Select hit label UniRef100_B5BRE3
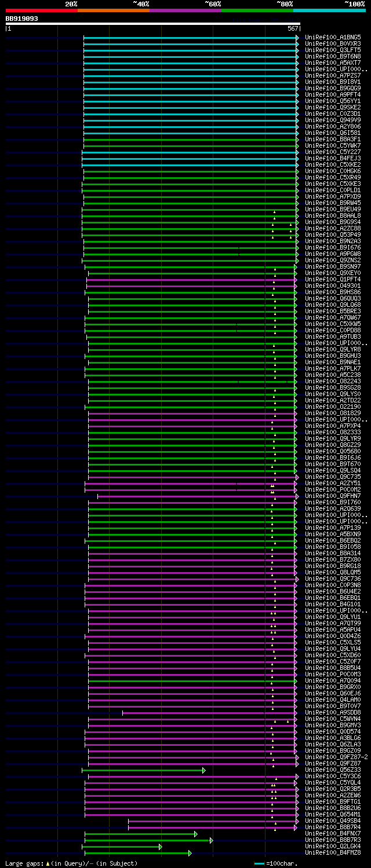 pyautogui.click(x=333, y=311)
